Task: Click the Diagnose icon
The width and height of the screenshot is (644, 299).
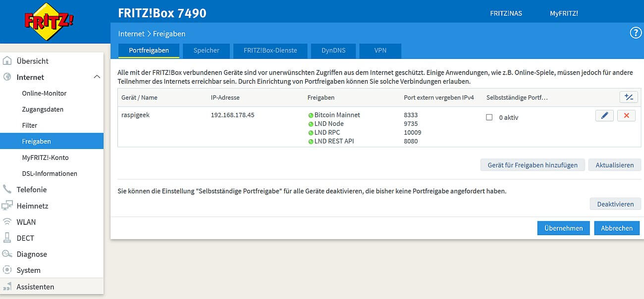Action: [x=7, y=254]
